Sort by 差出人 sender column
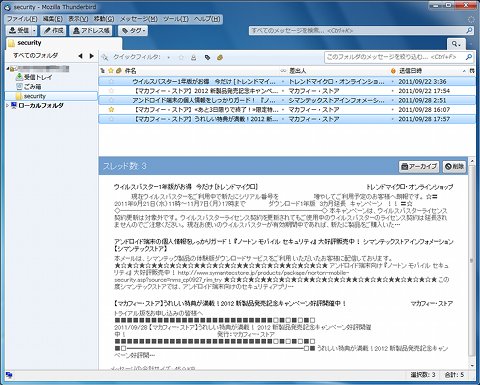This screenshot has width=480, height=385. 338,71
